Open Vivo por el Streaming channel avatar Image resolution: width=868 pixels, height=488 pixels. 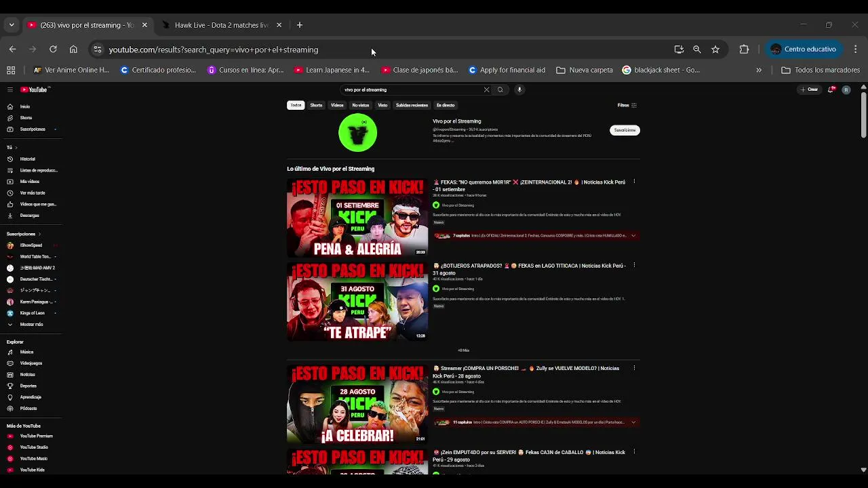pyautogui.click(x=357, y=133)
